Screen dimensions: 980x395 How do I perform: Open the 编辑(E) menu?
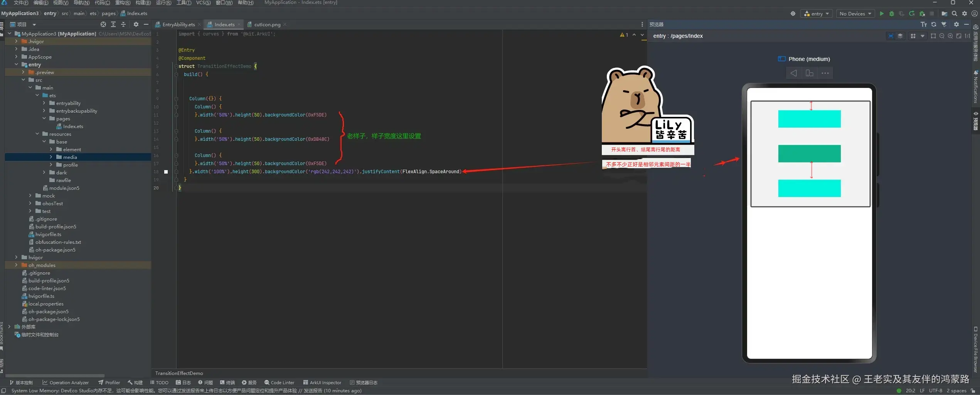[x=41, y=3]
